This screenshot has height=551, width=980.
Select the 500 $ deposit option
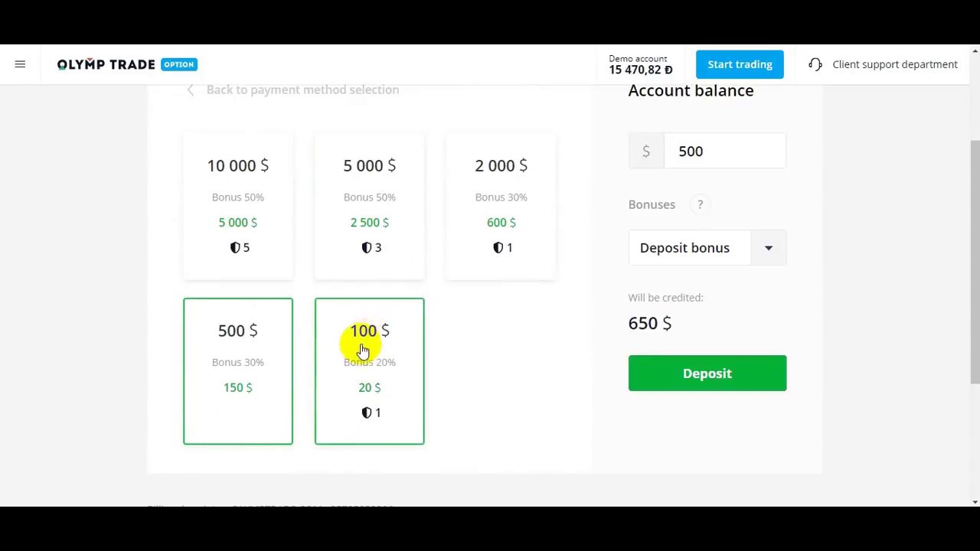pyautogui.click(x=238, y=371)
